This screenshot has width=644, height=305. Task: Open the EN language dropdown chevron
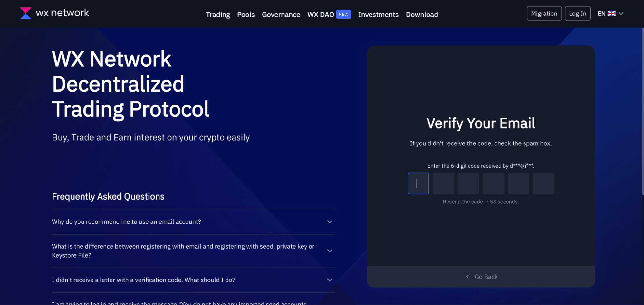(621, 14)
